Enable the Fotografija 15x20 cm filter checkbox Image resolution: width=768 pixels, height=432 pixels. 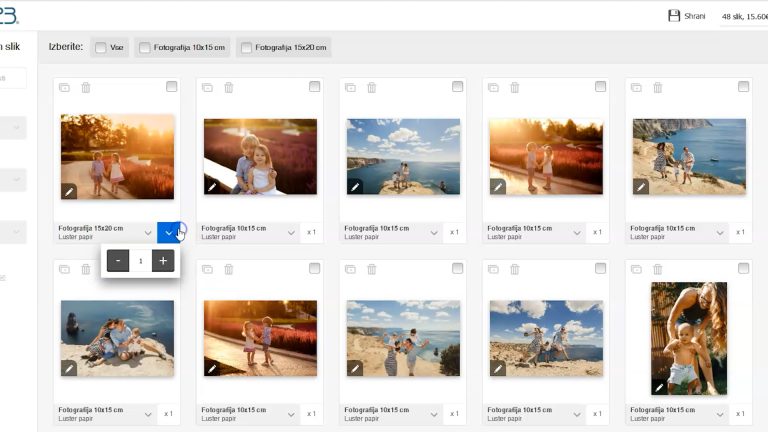246,47
